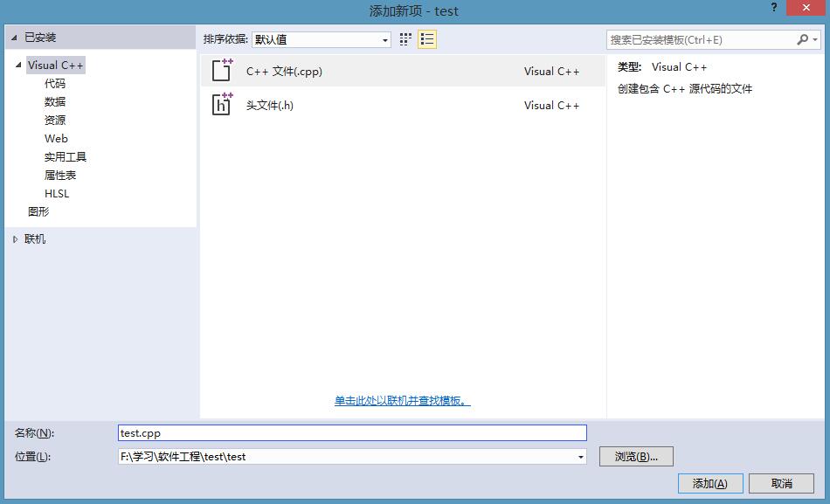Open the help question mark button
The height and width of the screenshot is (504, 830).
pos(774,7)
